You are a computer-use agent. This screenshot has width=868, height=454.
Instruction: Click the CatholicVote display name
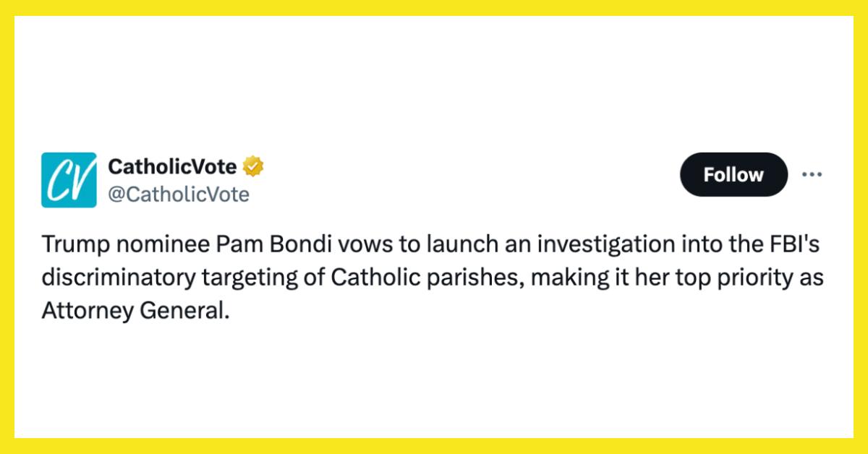(x=171, y=165)
